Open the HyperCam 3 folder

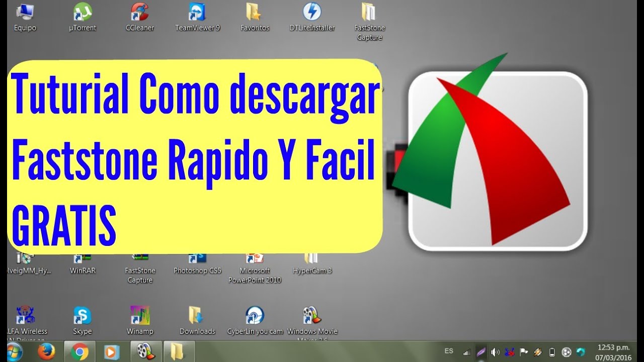pos(312,264)
